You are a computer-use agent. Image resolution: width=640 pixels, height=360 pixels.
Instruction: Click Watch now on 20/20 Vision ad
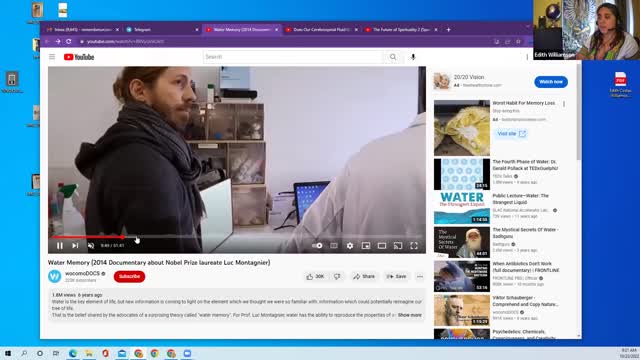click(x=551, y=82)
